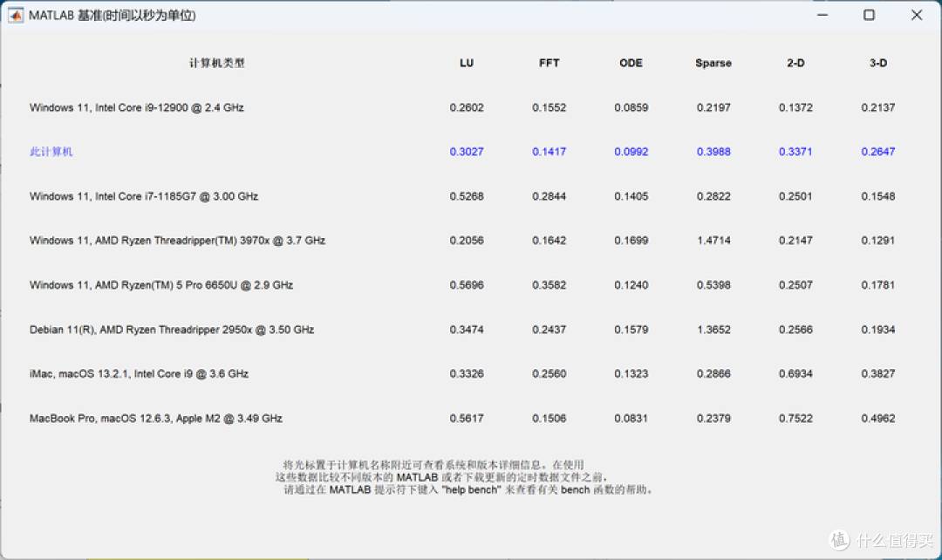942x560 pixels.
Task: Click this computer's 3-D value 0.2647
Action: [x=877, y=152]
